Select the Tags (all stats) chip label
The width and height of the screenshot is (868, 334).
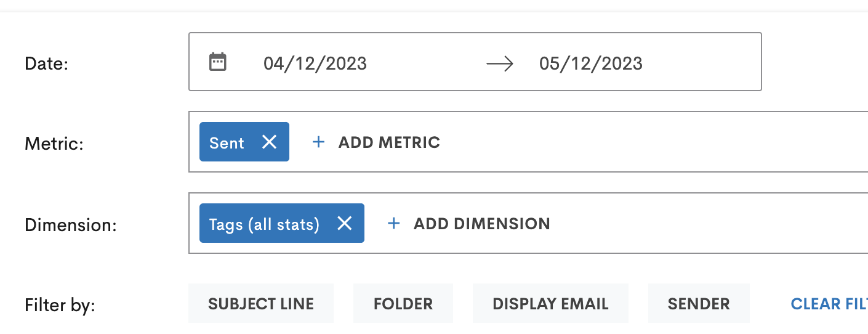tap(264, 224)
